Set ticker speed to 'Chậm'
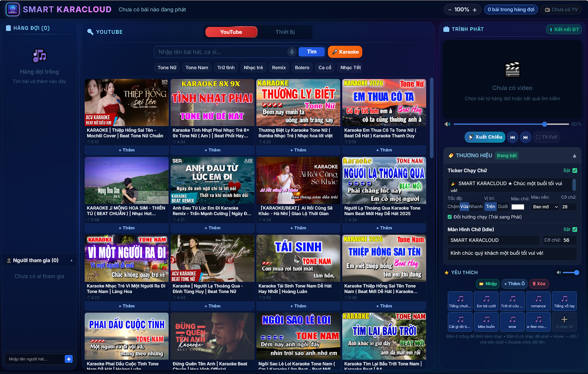The width and height of the screenshot is (588, 374). [x=453, y=207]
